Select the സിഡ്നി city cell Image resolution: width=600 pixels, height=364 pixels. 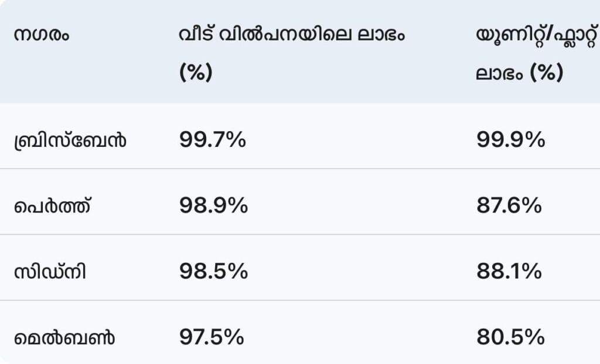coord(50,272)
